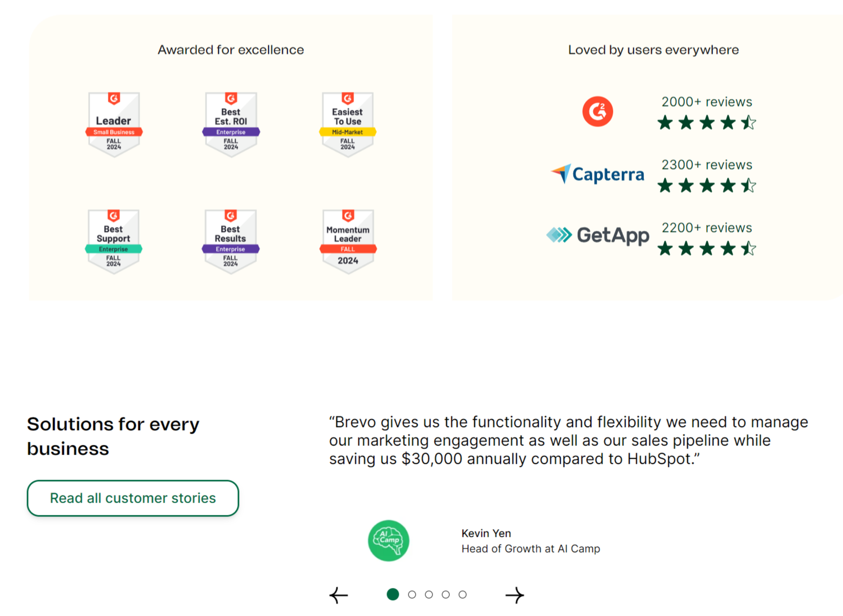Image resolution: width=843 pixels, height=616 pixels.
Task: Open the Capterra logo
Action: pos(597,174)
